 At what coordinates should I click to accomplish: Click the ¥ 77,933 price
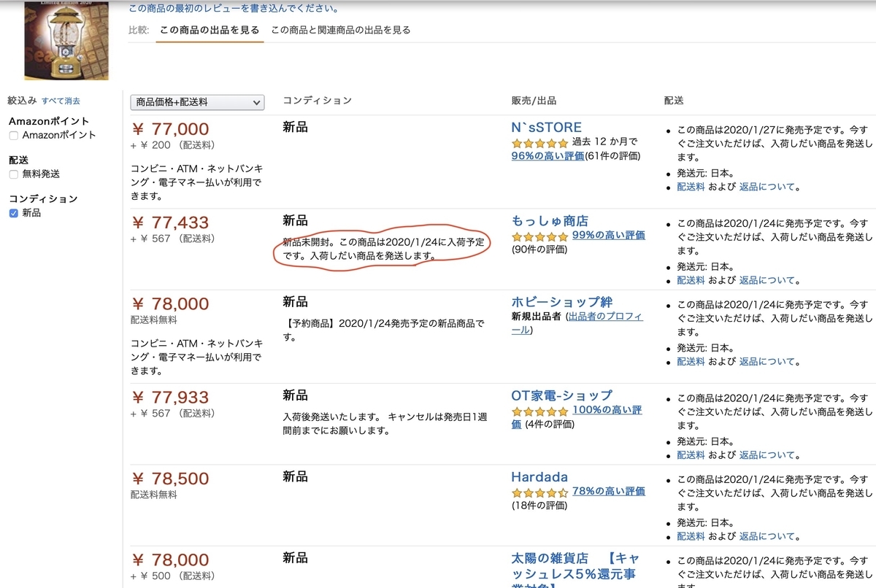[170, 398]
